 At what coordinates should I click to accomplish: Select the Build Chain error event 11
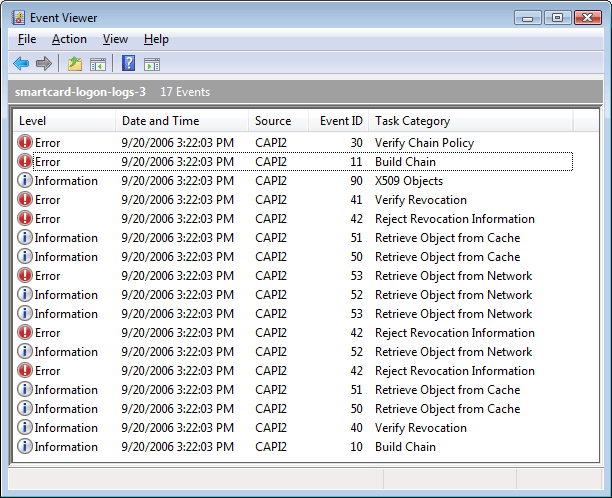tap(295, 162)
